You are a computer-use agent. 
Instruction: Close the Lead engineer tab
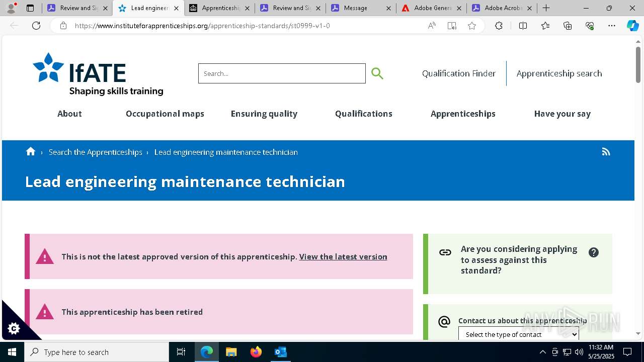(x=176, y=8)
